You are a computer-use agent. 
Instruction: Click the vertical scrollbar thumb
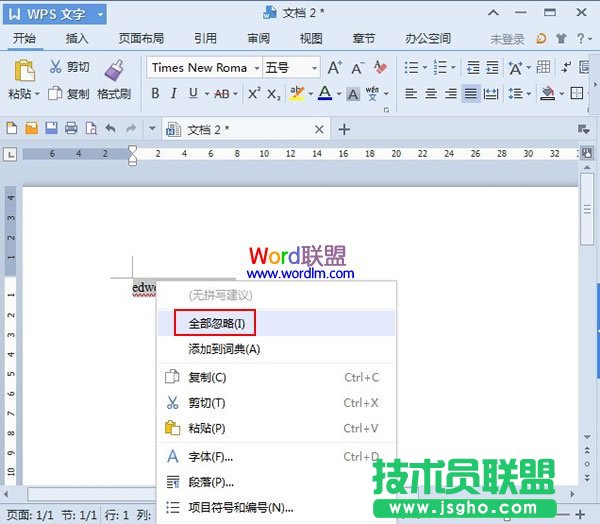point(587,209)
